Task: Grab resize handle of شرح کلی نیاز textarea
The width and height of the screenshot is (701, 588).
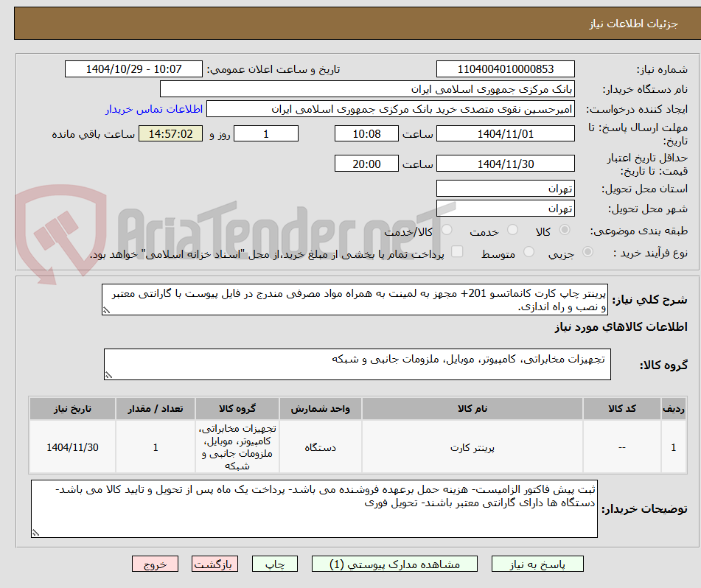Action: pyautogui.click(x=106, y=310)
